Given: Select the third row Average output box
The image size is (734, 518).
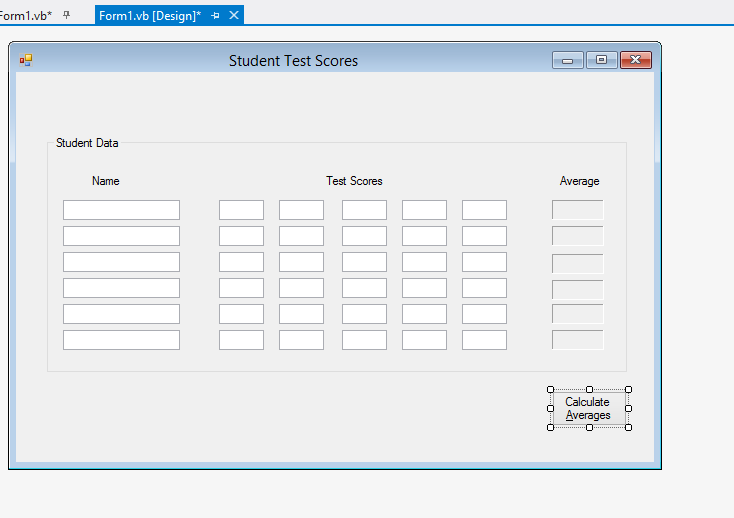Looking at the screenshot, I should pyautogui.click(x=578, y=264).
